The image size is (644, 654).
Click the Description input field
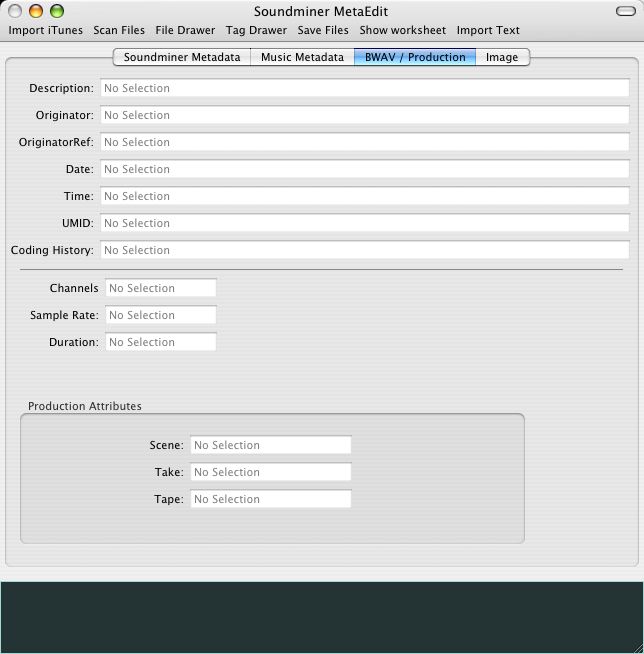[364, 88]
